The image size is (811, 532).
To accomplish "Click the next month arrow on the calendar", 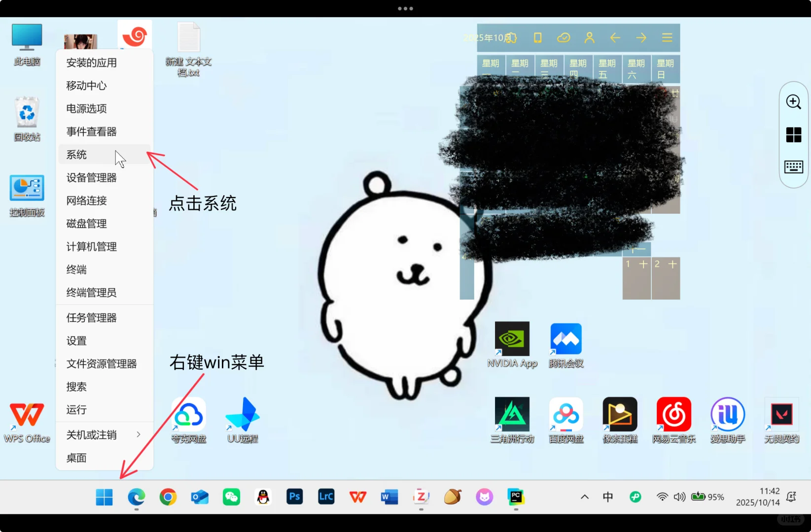I will click(x=641, y=37).
